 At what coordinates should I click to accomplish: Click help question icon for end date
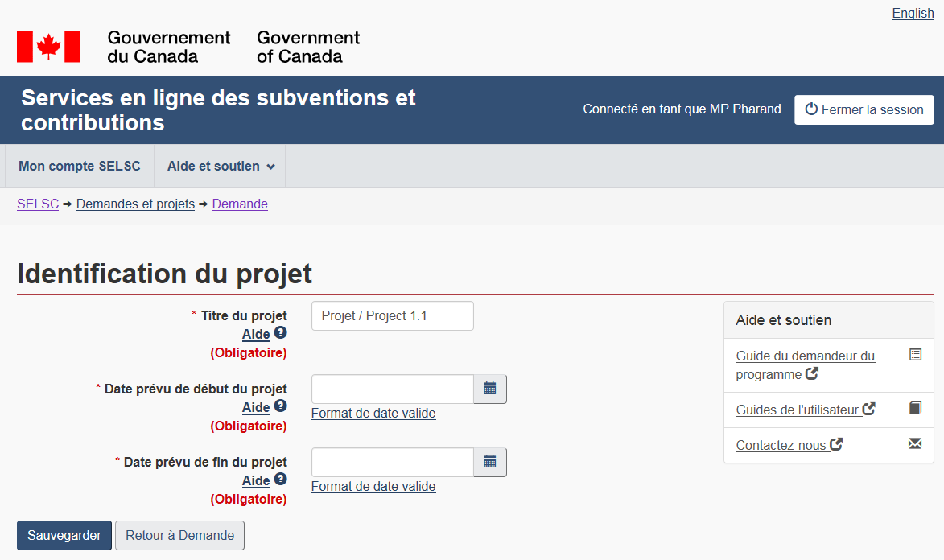tap(280, 479)
